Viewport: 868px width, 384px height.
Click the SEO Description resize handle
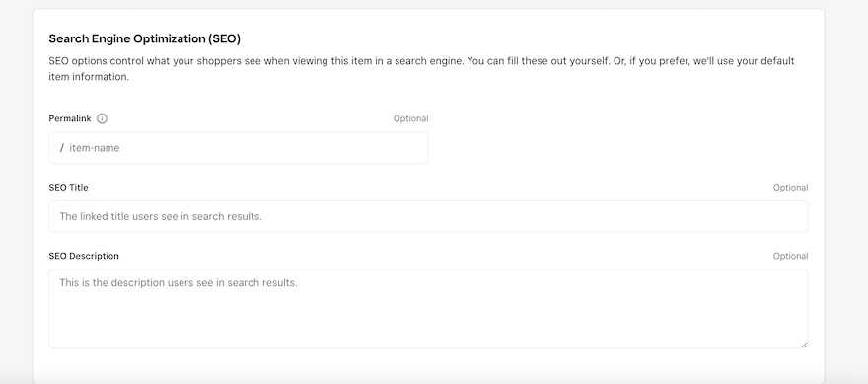click(804, 345)
